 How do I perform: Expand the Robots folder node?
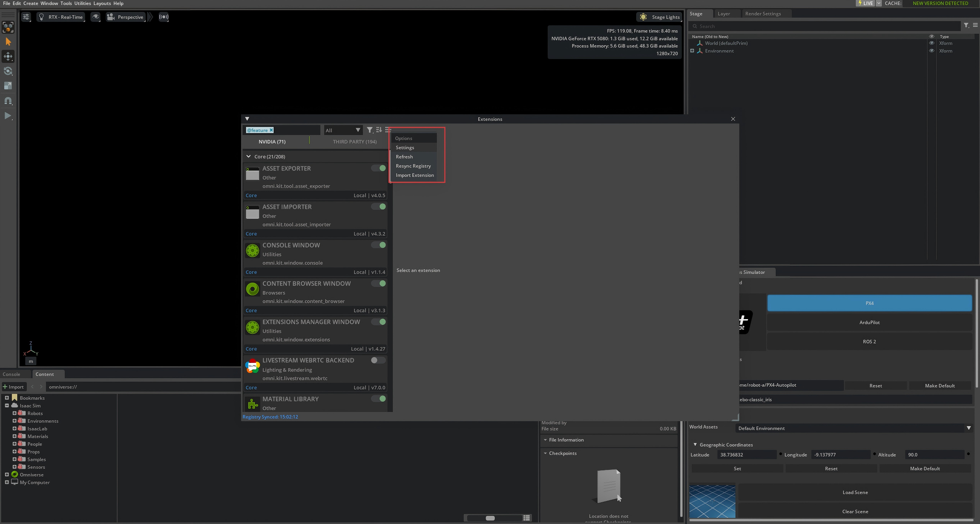(x=15, y=413)
